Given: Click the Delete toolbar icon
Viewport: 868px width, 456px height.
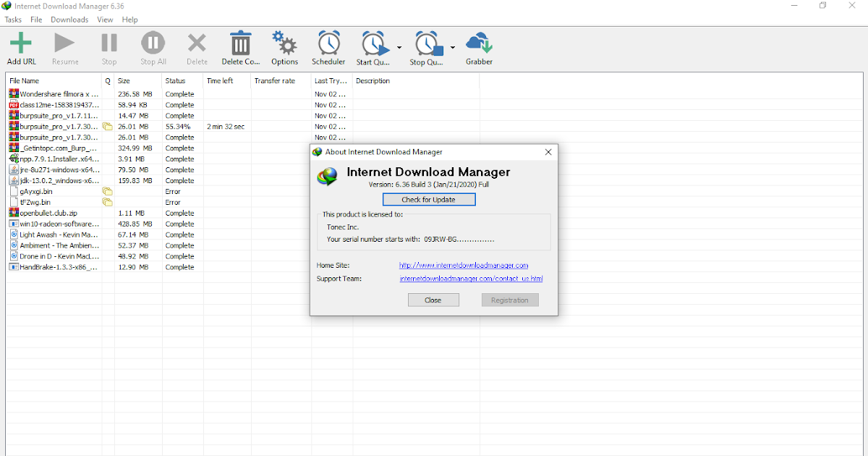Looking at the screenshot, I should (x=197, y=43).
